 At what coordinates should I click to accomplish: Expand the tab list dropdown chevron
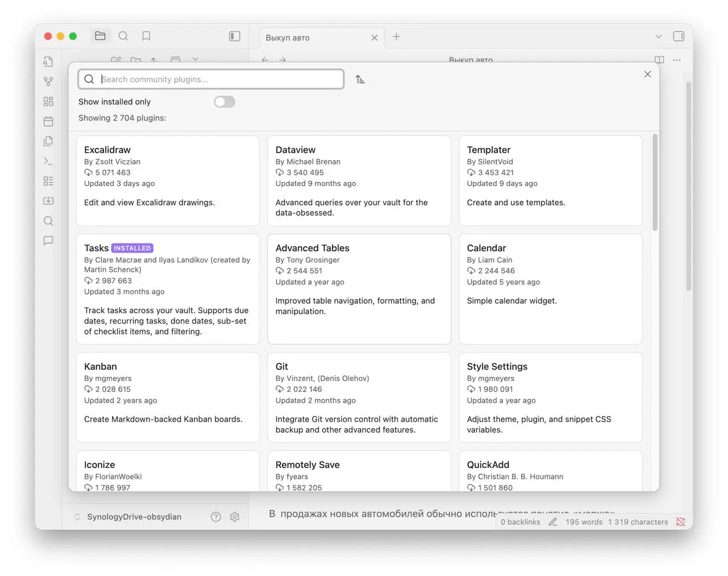[x=659, y=36]
